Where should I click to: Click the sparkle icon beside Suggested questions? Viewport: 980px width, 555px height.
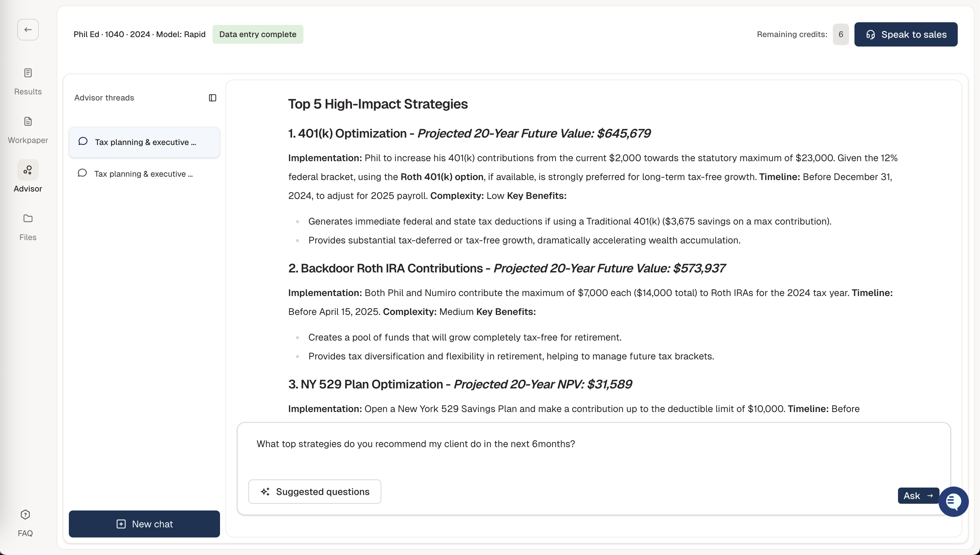pos(266,492)
